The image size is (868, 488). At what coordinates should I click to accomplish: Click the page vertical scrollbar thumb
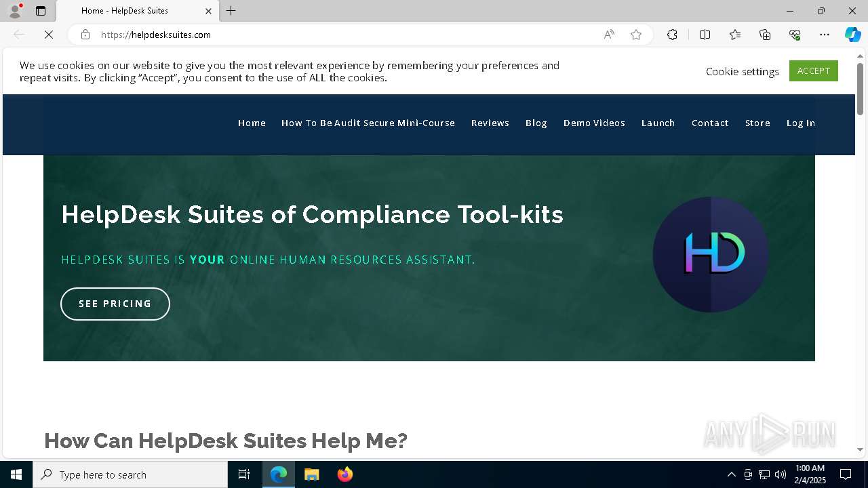(x=860, y=89)
